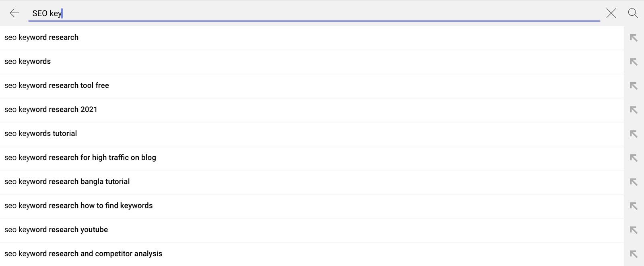Choose 'seo keyword research how to find keywords'
644x266 pixels.
(x=312, y=206)
